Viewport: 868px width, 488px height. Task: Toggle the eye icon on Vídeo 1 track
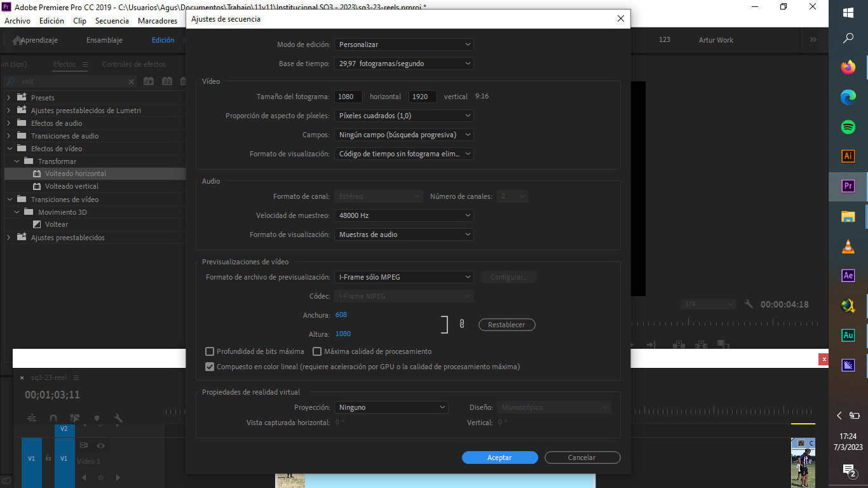click(x=101, y=445)
